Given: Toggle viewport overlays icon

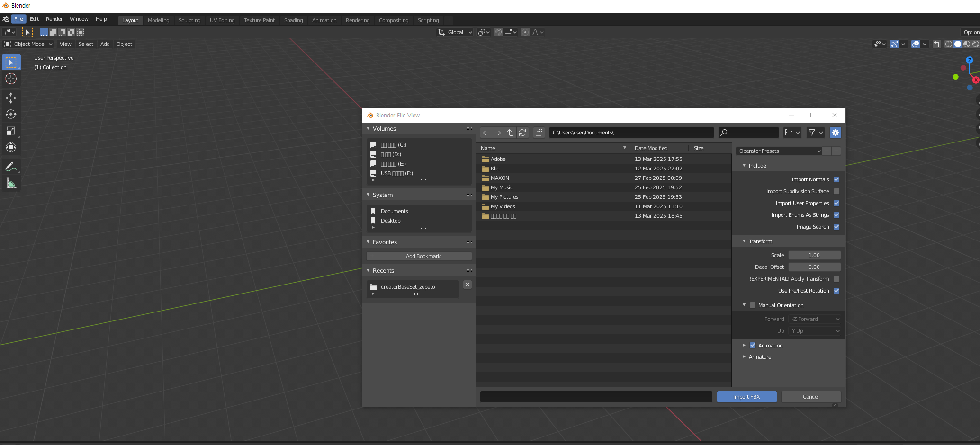Looking at the screenshot, I should pyautogui.click(x=916, y=44).
